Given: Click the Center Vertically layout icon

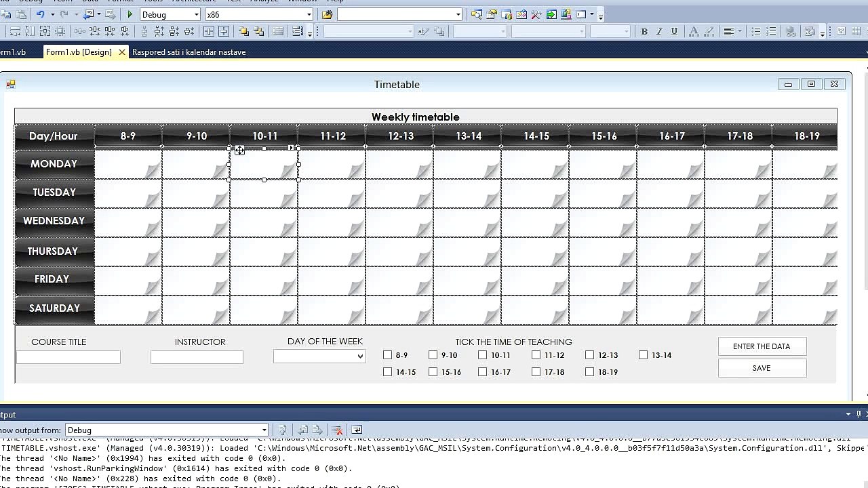Looking at the screenshot, I should (224, 31).
